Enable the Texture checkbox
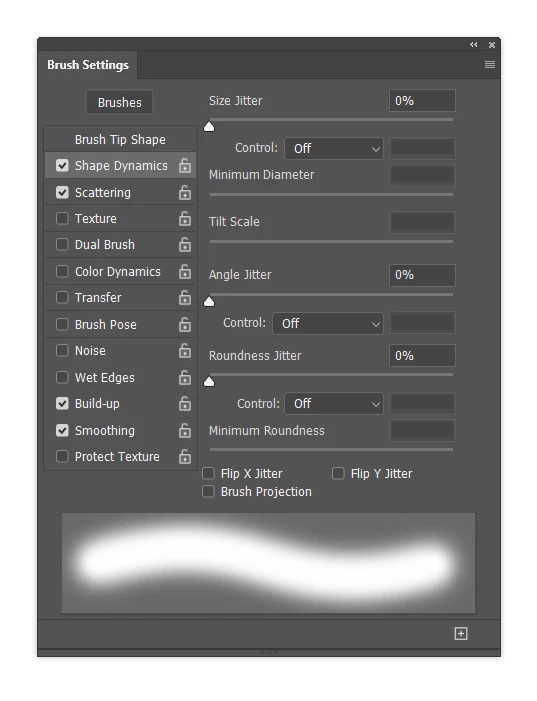This screenshot has width=537, height=701. tap(62, 219)
